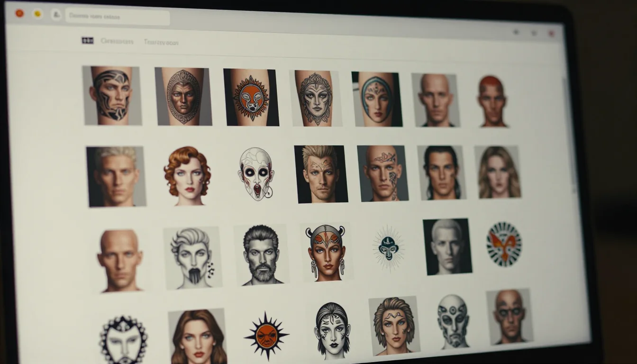Screen dimensions: 637x364
Task: Click the red icon at the toolbar's right end
Action: pos(551,33)
